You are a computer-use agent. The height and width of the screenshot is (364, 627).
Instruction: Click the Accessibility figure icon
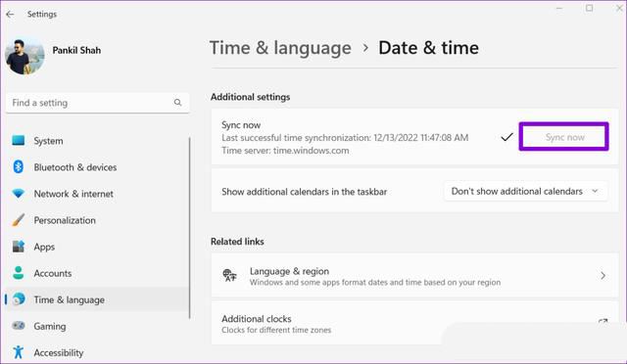click(19, 352)
